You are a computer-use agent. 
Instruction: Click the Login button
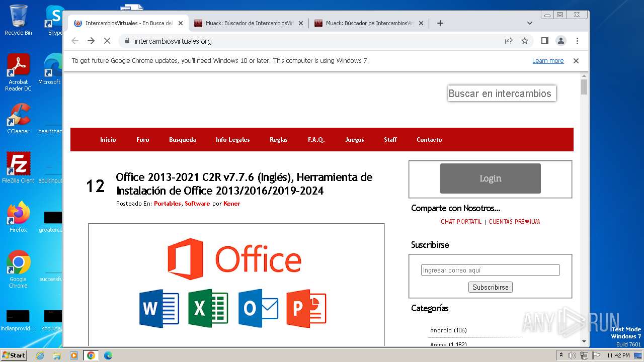click(491, 178)
